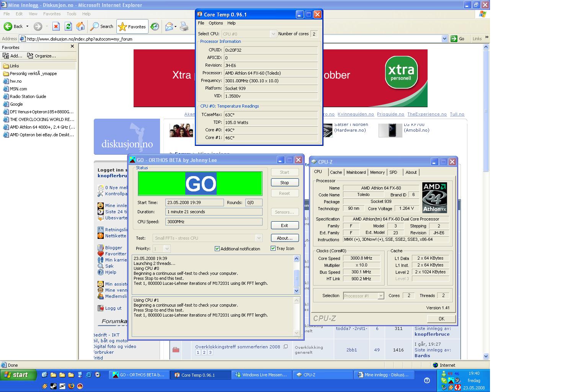This screenshot has width=583, height=392.
Task: Click the Xtra personell banner ad
Action: pos(280,78)
